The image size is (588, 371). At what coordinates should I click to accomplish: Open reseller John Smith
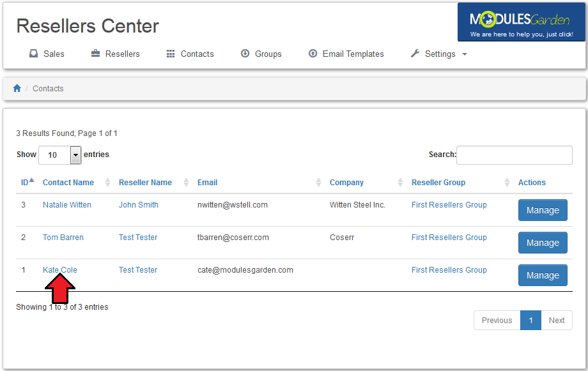(x=139, y=204)
